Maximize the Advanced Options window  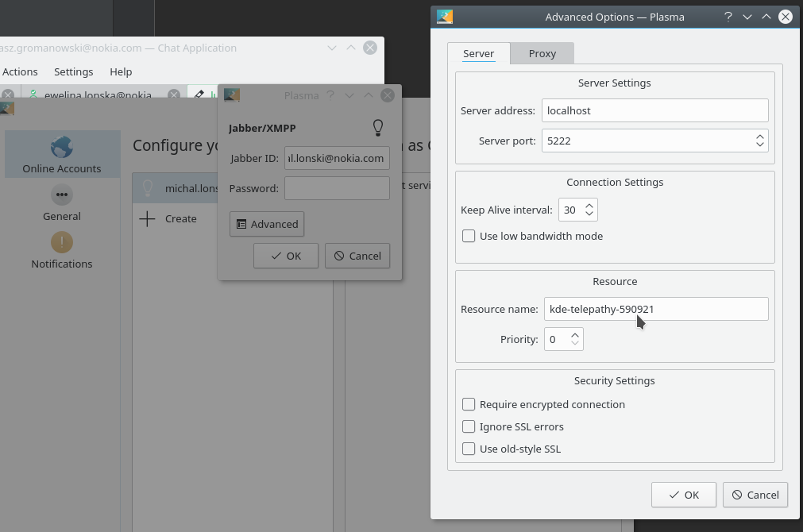pyautogui.click(x=766, y=17)
